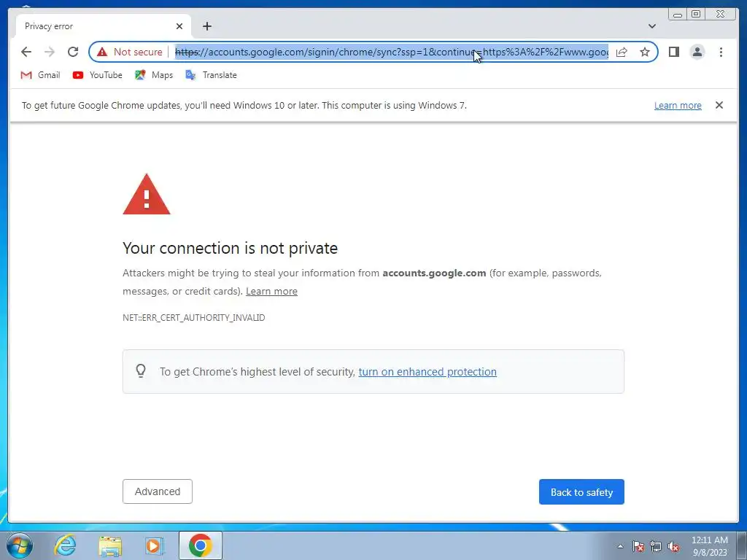Open the profile avatar icon
Viewport: 747px width, 560px height.
click(697, 52)
